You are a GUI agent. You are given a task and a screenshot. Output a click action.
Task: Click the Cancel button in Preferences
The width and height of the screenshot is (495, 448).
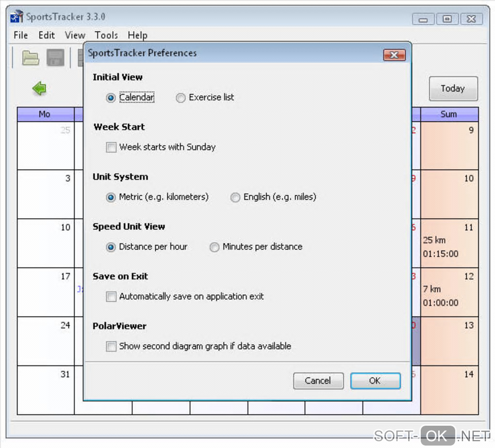point(318,381)
